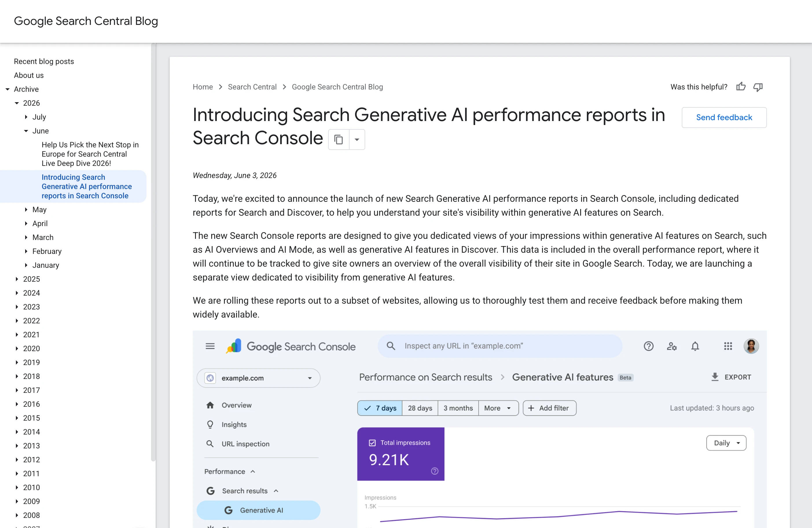The image size is (812, 528).
Task: Select the 7 days date range
Action: pyautogui.click(x=380, y=408)
